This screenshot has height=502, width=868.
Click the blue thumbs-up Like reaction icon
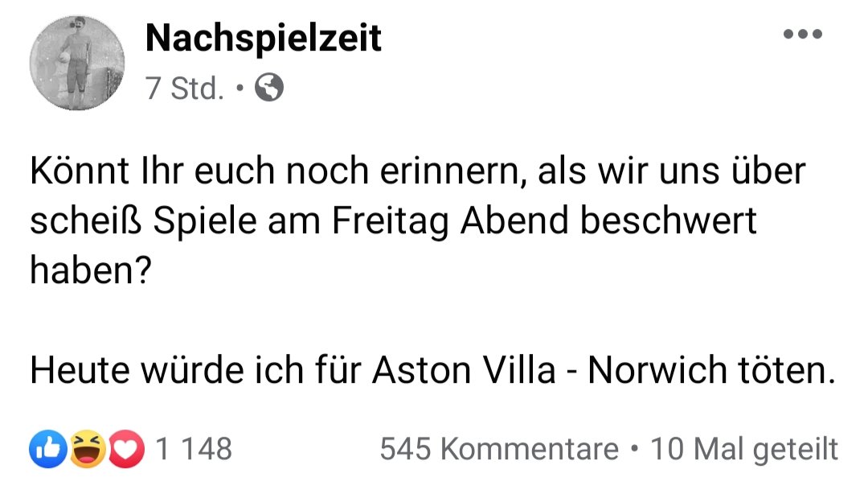click(x=47, y=449)
